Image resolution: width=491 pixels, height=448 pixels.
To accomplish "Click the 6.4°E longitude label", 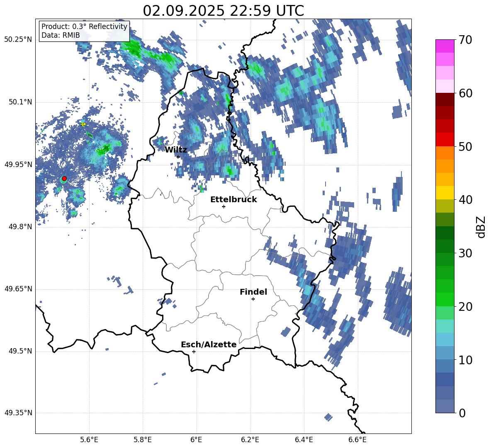I will click(304, 440).
